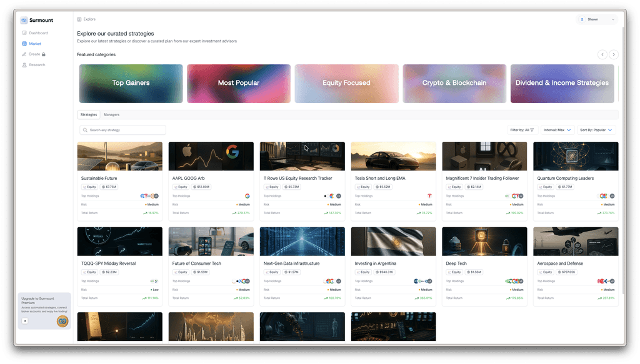The height and width of the screenshot is (364, 640).
Task: Click Future of Consumer Tech image
Action: point(211,241)
